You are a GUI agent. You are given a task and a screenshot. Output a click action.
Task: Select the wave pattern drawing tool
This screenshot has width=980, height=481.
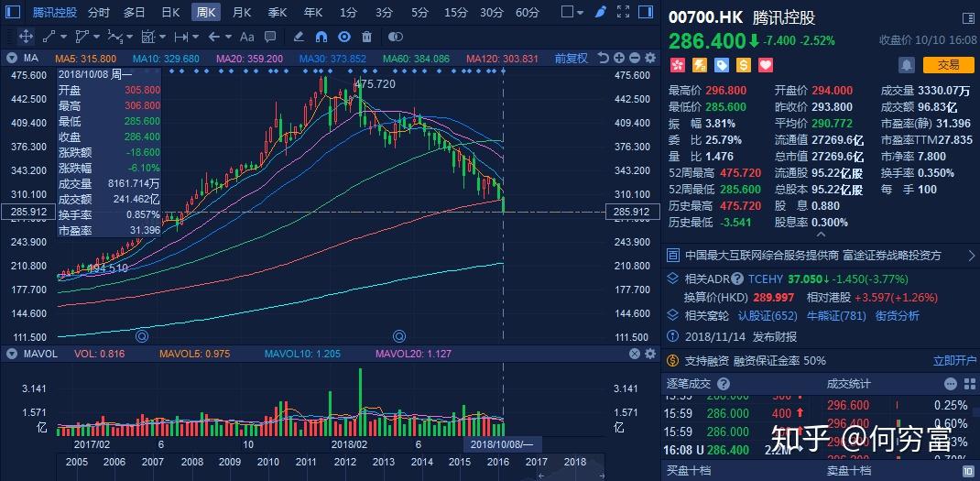coord(115,37)
